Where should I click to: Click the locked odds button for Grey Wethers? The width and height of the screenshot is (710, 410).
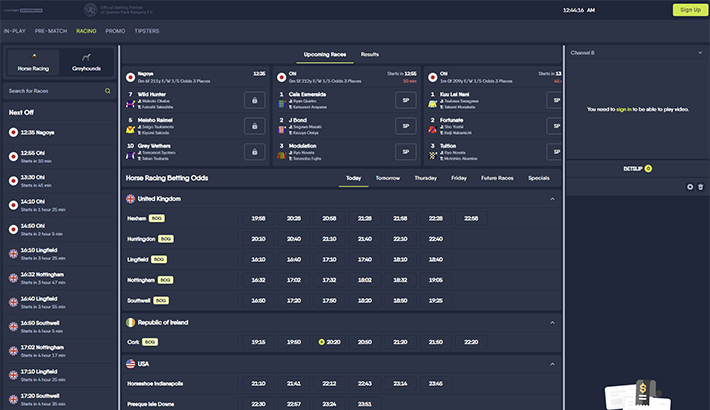[254, 152]
